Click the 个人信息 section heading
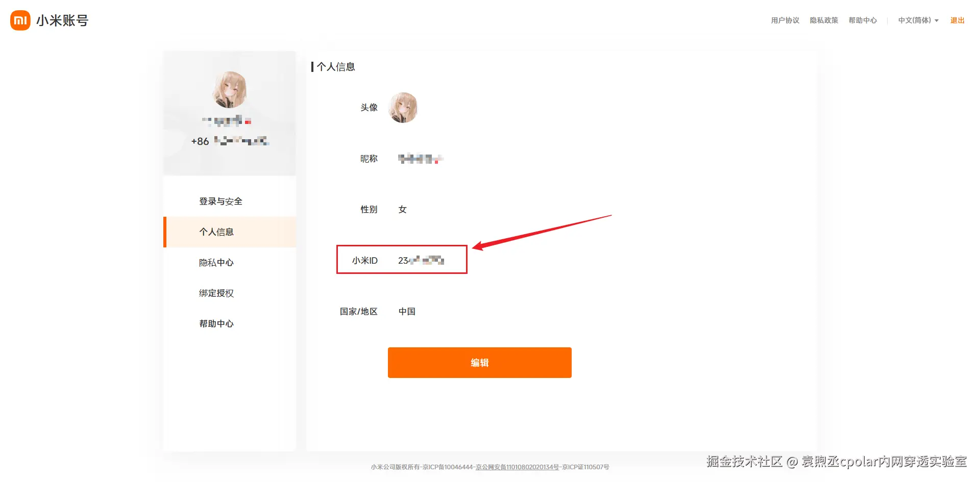This screenshot has width=980, height=482. [x=336, y=67]
